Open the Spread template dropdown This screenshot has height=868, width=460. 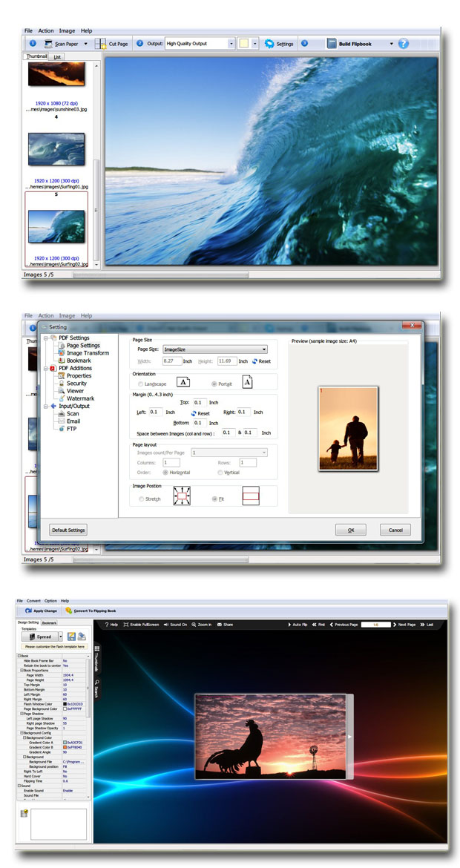point(61,637)
